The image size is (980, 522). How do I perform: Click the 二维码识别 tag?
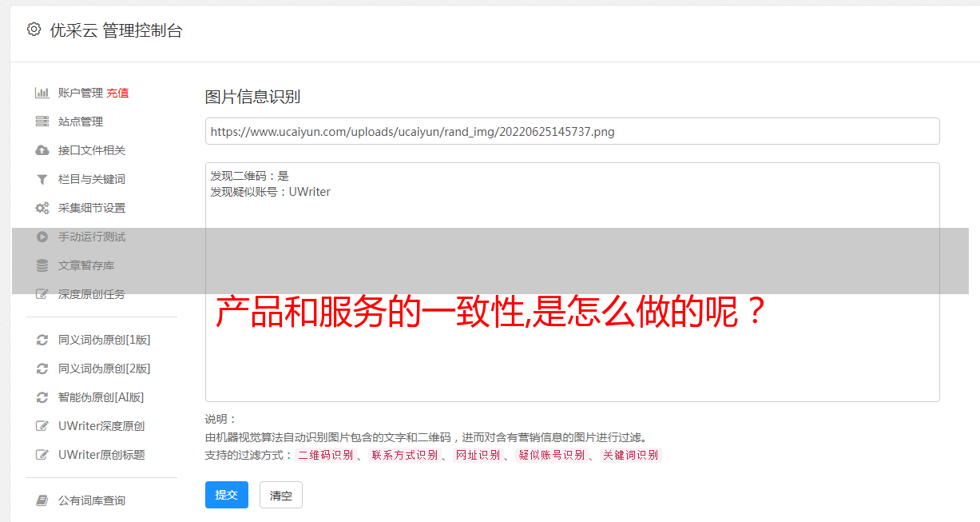[x=326, y=455]
